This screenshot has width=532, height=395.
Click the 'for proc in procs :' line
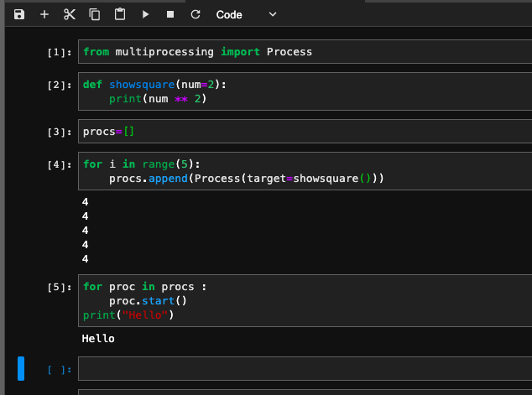click(144, 287)
